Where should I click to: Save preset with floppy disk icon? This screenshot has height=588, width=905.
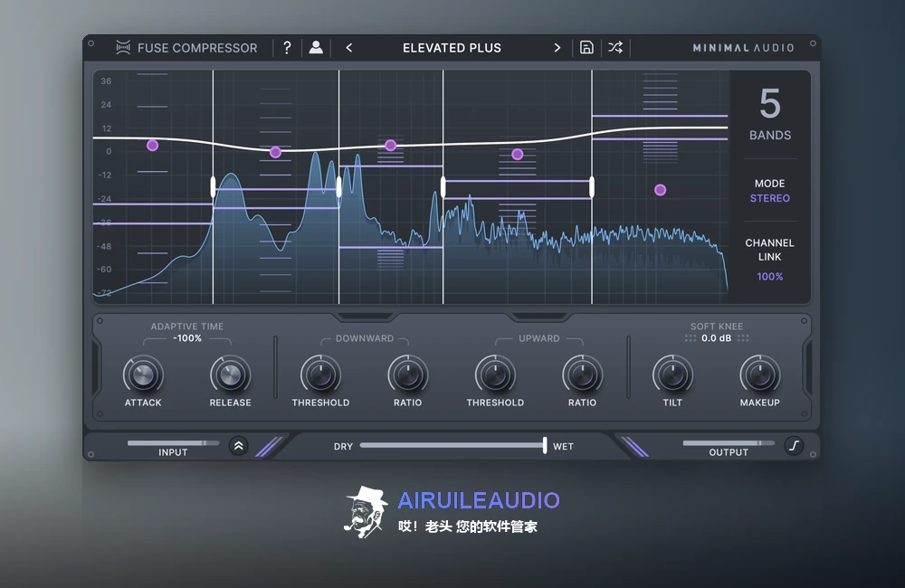click(x=586, y=47)
